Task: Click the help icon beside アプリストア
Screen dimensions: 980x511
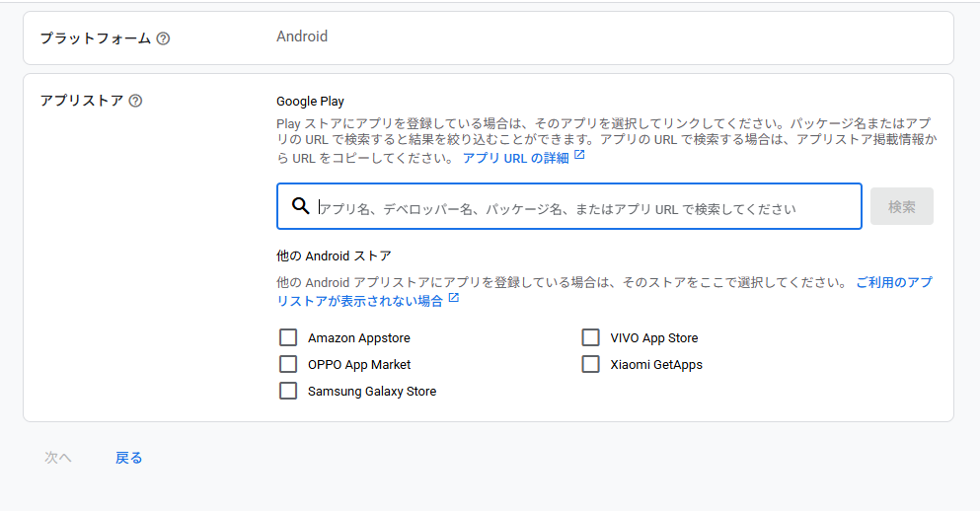Action: coord(136,101)
